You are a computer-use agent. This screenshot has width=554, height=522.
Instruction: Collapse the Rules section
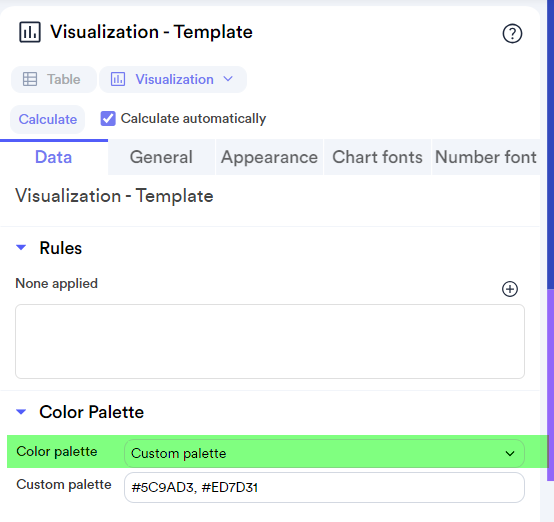21,247
